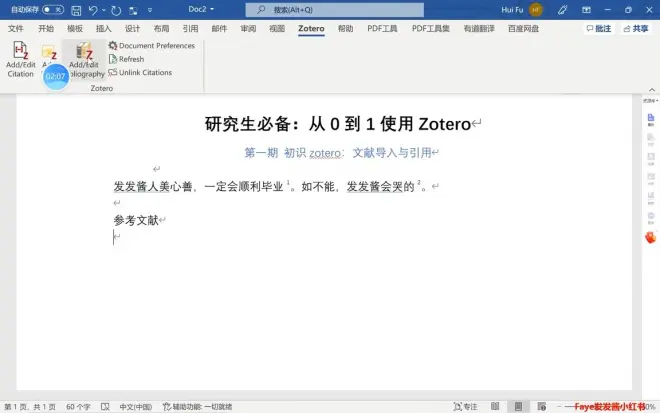The width and height of the screenshot is (660, 413).
Task: Click Unlink Citations in Zotero group
Action: pos(140,72)
